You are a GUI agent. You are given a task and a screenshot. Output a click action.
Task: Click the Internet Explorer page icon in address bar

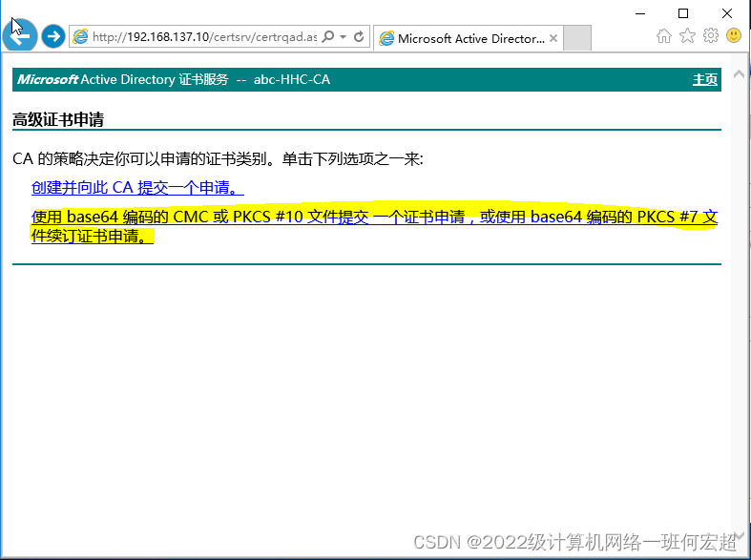pos(80,36)
